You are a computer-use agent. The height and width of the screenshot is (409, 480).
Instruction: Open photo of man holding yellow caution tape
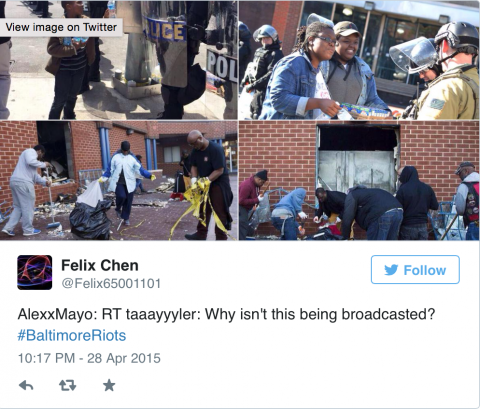click(x=119, y=180)
